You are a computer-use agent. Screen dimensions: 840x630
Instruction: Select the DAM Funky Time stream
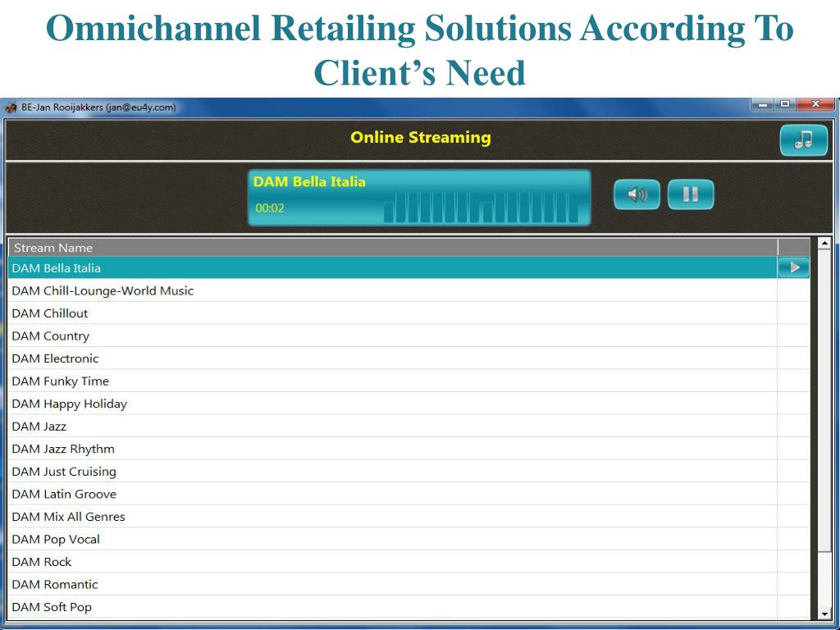coord(393,381)
